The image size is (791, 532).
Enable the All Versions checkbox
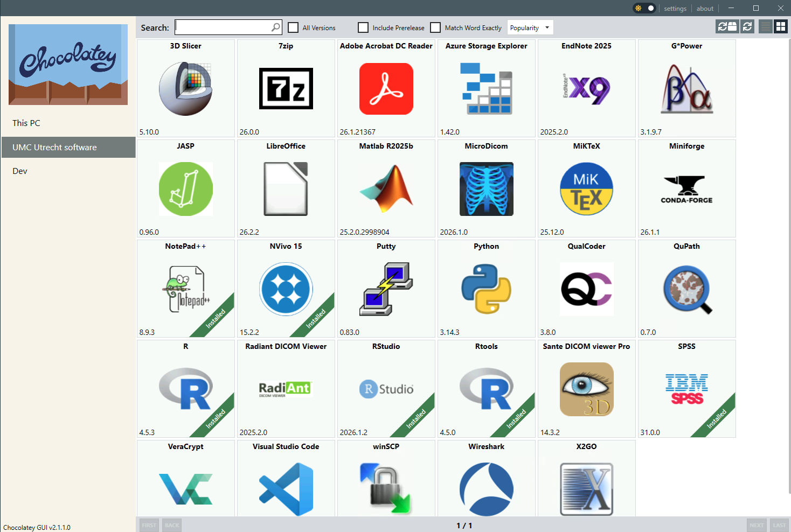pos(293,27)
